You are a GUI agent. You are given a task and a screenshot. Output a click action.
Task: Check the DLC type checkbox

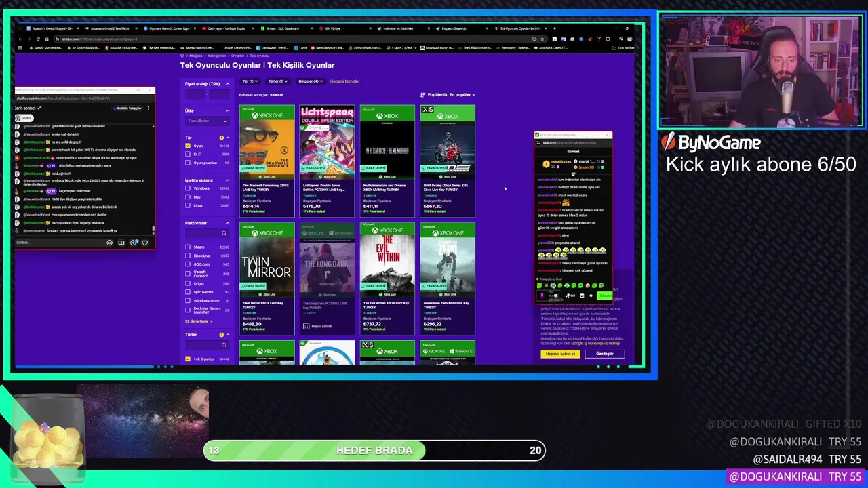tap(188, 154)
